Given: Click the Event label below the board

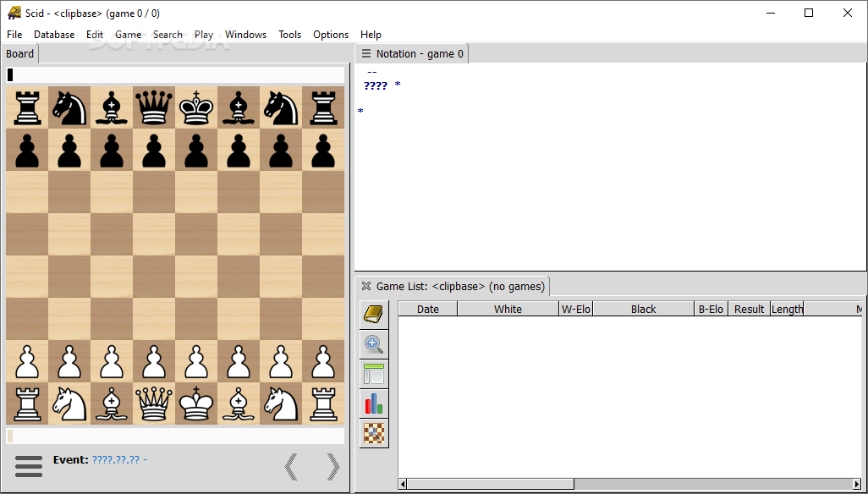Looking at the screenshot, I should pos(70,459).
